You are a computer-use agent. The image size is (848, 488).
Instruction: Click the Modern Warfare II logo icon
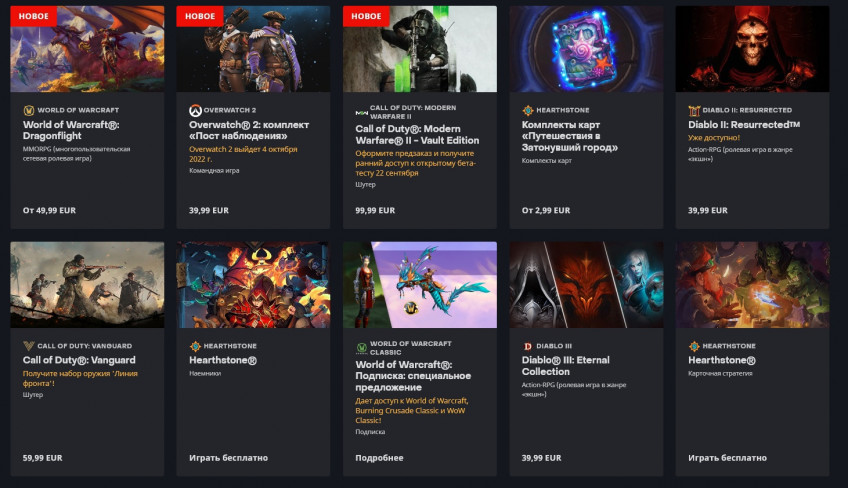361,113
